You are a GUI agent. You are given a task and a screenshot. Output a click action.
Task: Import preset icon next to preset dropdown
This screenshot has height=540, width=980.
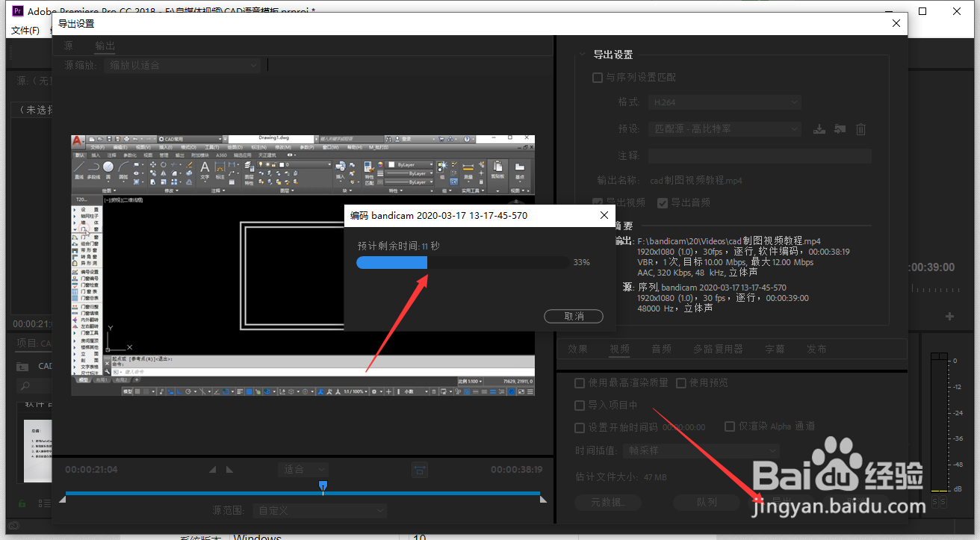[840, 128]
